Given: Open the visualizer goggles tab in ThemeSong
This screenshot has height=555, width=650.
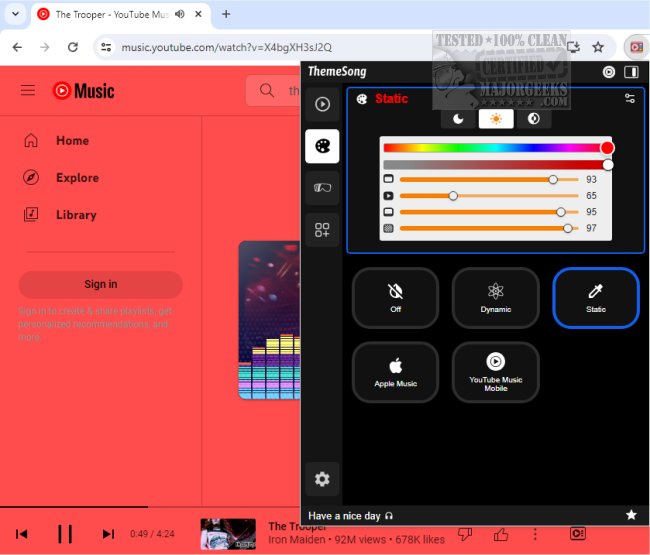Looking at the screenshot, I should click(322, 188).
